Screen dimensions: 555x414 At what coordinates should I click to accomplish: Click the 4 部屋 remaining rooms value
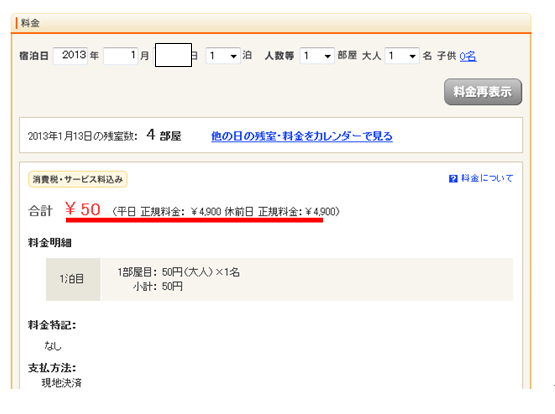164,135
